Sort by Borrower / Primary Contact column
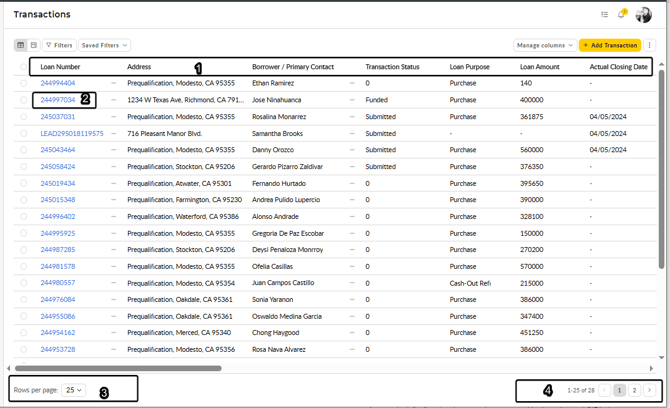The height and width of the screenshot is (408, 670). [x=293, y=67]
